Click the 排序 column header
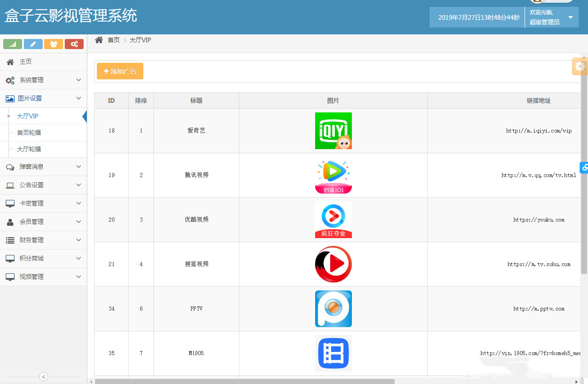Viewport: 588px width, 384px height. tap(141, 100)
